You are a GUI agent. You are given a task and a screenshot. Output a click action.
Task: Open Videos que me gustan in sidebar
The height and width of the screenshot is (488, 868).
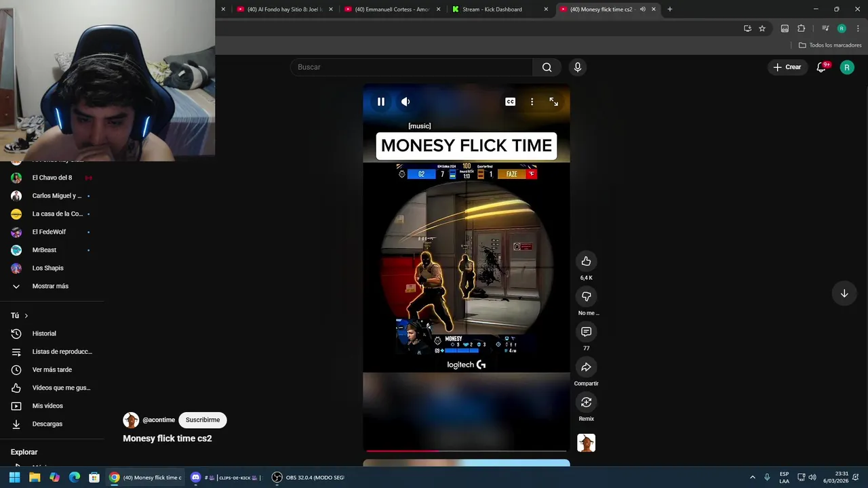pos(52,388)
